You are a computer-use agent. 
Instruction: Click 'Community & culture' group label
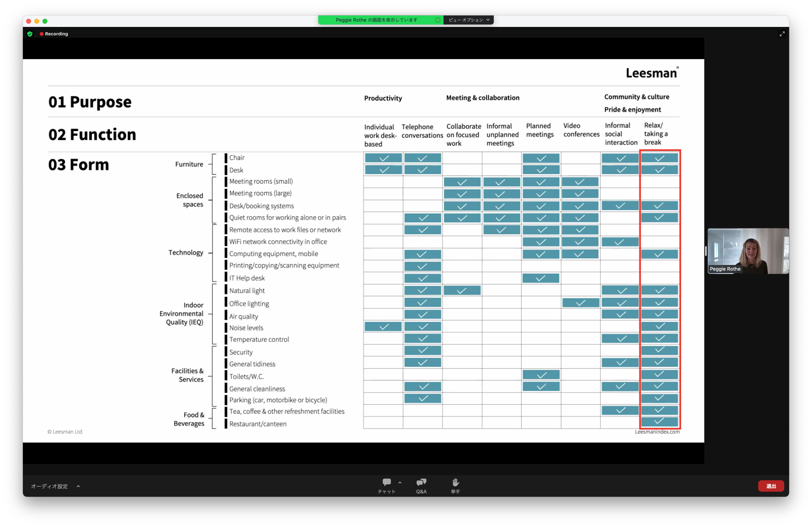[637, 97]
